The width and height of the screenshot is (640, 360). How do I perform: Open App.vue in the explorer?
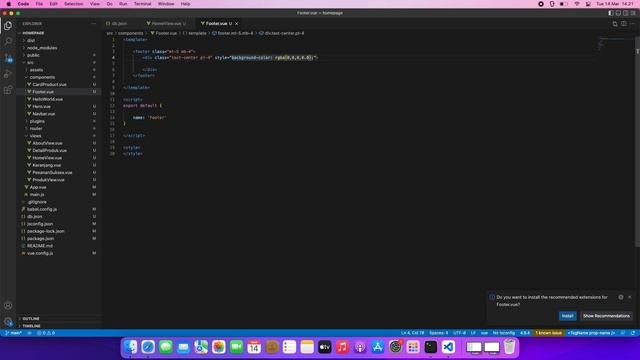point(38,187)
